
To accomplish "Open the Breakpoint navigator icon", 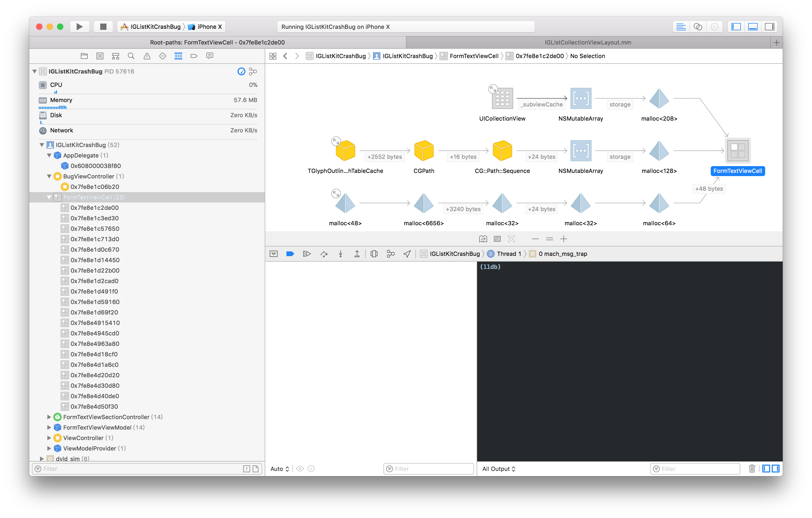I will point(194,56).
